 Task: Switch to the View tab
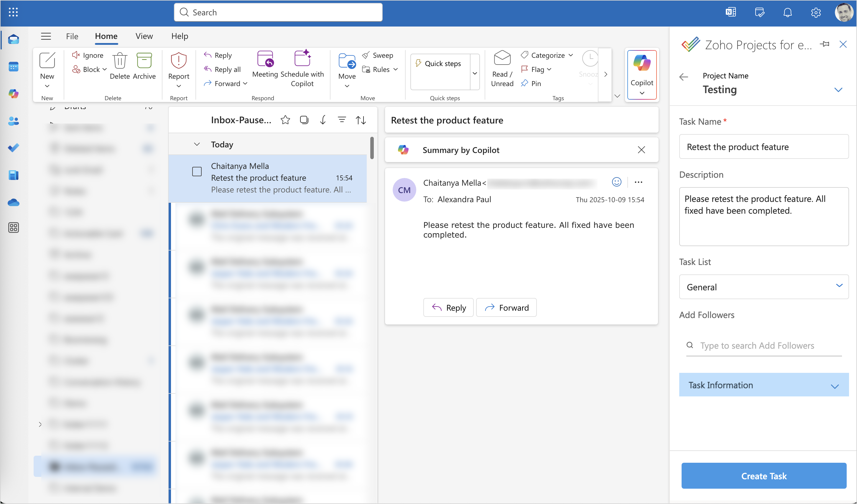pyautogui.click(x=144, y=36)
